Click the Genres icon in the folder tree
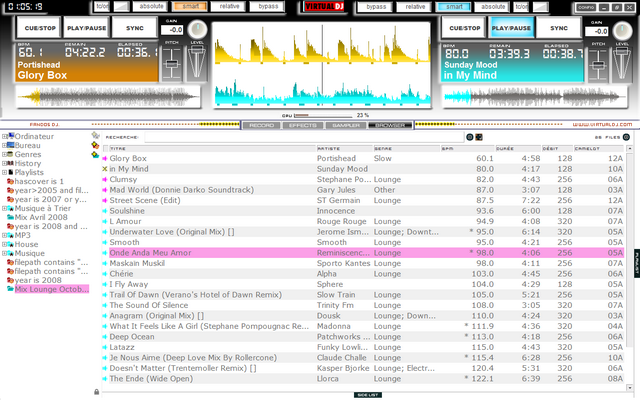This screenshot has width=640, height=400. pos(11,154)
